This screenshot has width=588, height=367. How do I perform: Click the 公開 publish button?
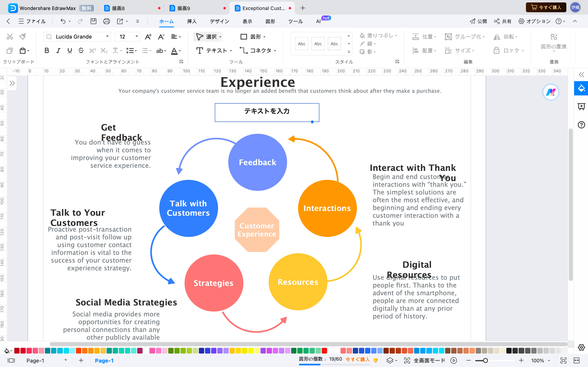tap(478, 21)
